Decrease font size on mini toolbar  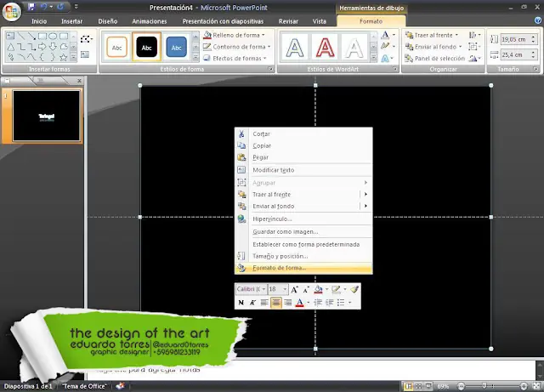point(306,290)
